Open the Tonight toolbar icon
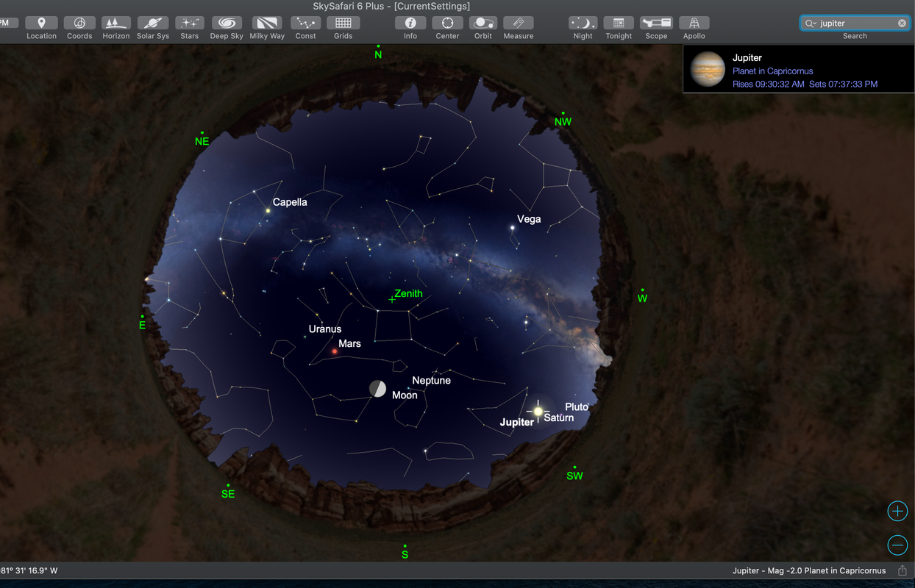Screen dimensions: 915x588 coord(619,23)
